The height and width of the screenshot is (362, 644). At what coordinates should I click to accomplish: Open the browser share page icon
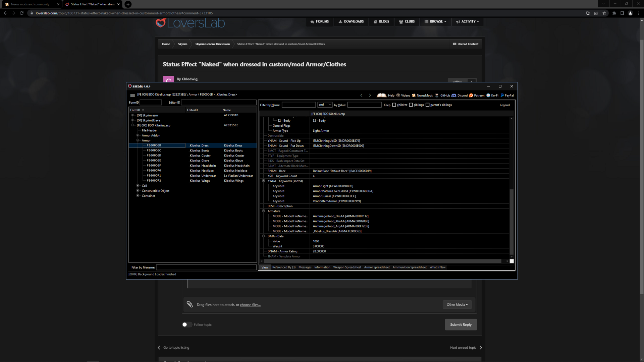pyautogui.click(x=596, y=13)
